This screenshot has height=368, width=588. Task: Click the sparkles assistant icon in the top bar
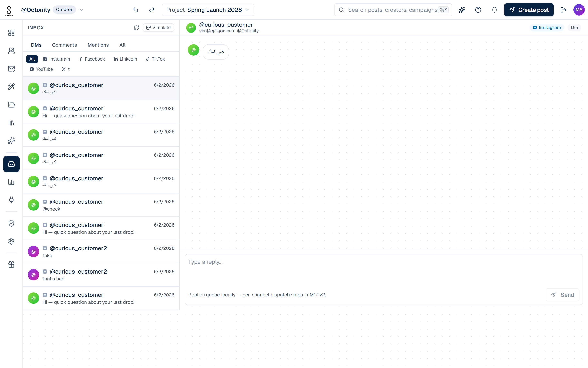coord(462,10)
